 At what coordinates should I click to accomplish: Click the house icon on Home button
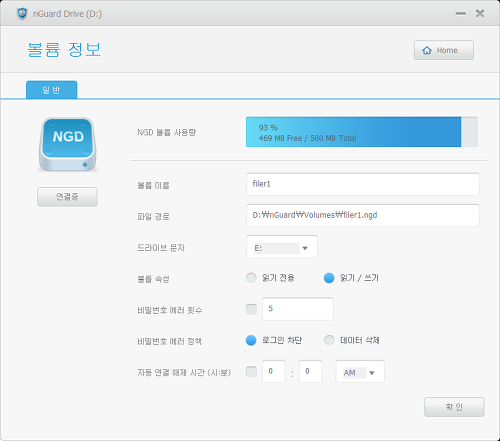tap(427, 50)
